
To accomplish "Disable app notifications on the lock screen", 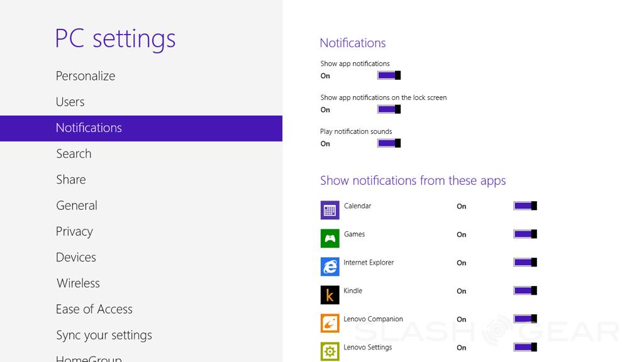I will click(389, 109).
